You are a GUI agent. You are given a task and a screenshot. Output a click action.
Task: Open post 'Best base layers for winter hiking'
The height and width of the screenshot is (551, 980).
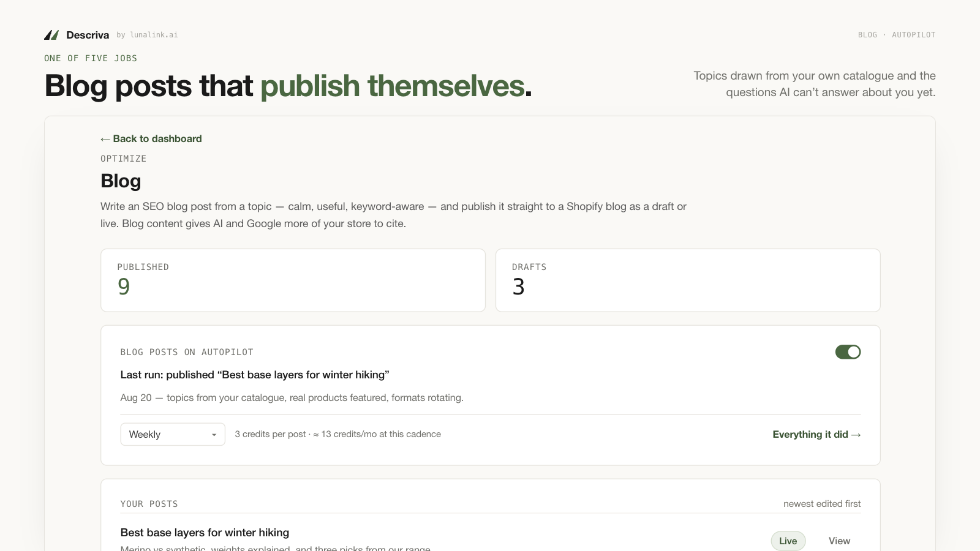[205, 533]
